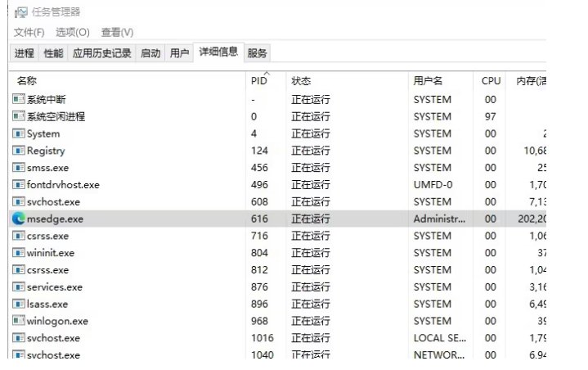Sort by the 内存 column header

527,80
